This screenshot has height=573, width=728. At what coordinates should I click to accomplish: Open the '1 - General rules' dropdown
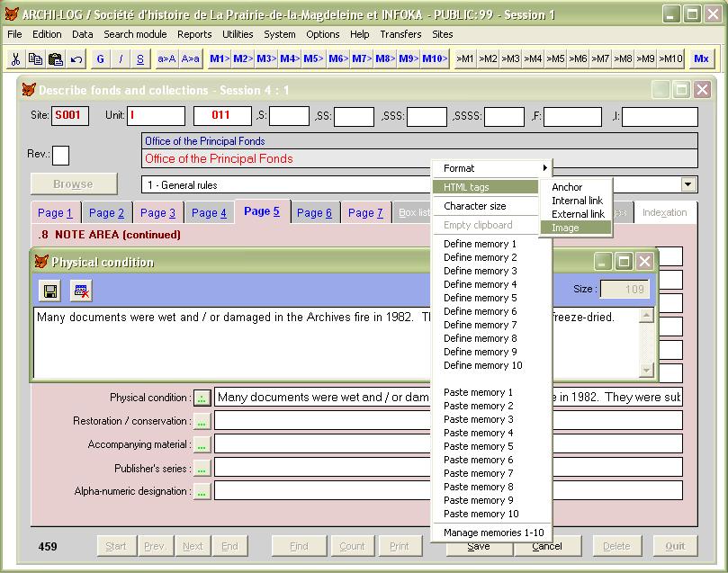click(x=688, y=184)
